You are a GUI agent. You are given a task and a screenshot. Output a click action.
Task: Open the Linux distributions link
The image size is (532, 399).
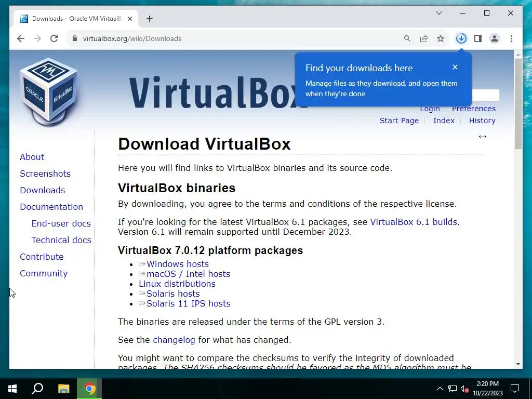tap(177, 284)
